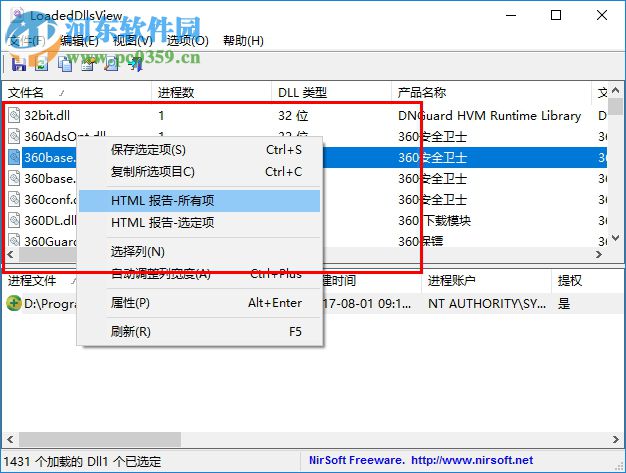Choose 属性(P) in the context menu

click(200, 303)
